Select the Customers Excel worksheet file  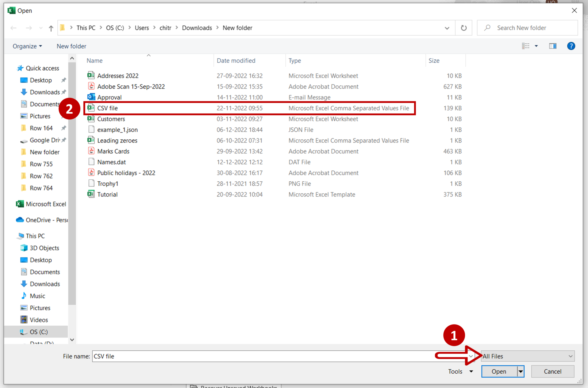click(x=111, y=119)
